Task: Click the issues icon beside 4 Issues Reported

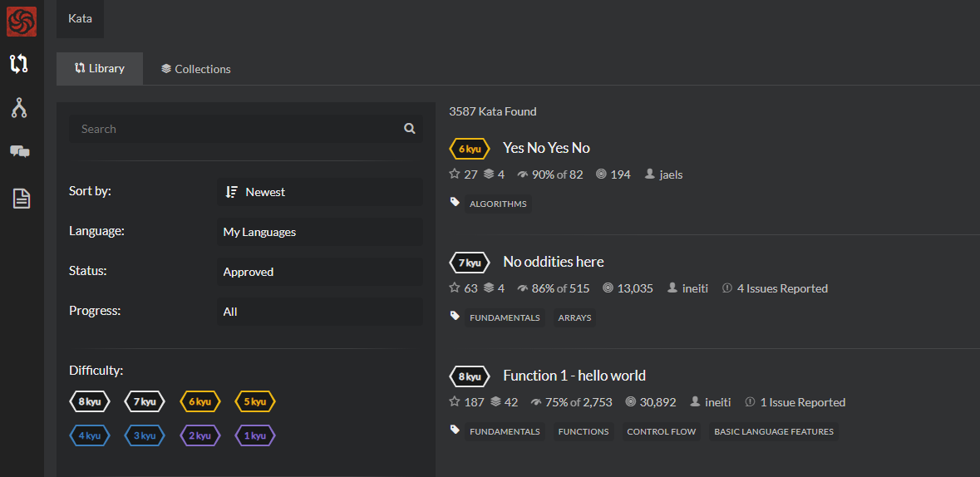Action: coord(726,288)
